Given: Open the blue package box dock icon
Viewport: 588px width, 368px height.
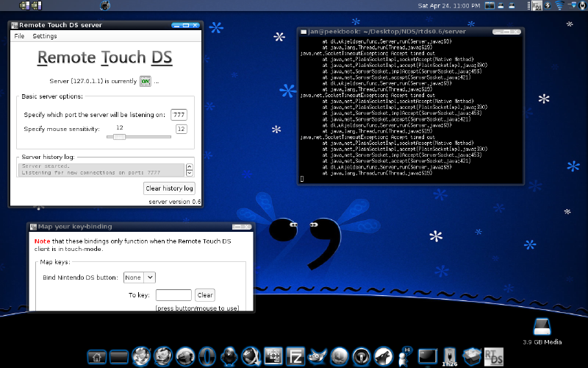Looking at the screenshot, I should tap(471, 356).
